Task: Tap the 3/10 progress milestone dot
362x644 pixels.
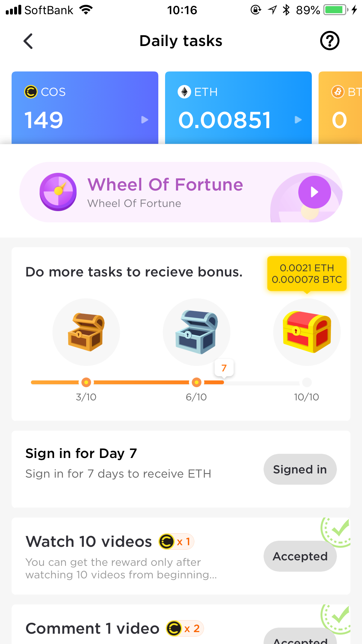Action: (86, 382)
